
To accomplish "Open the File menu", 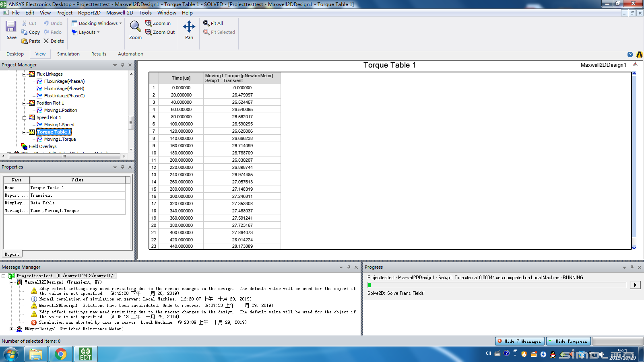I will pyautogui.click(x=16, y=13).
